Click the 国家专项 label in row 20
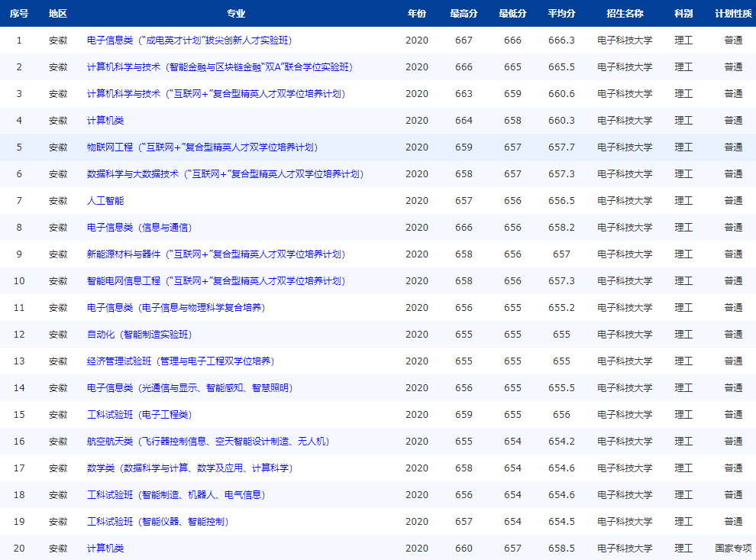 tap(733, 548)
